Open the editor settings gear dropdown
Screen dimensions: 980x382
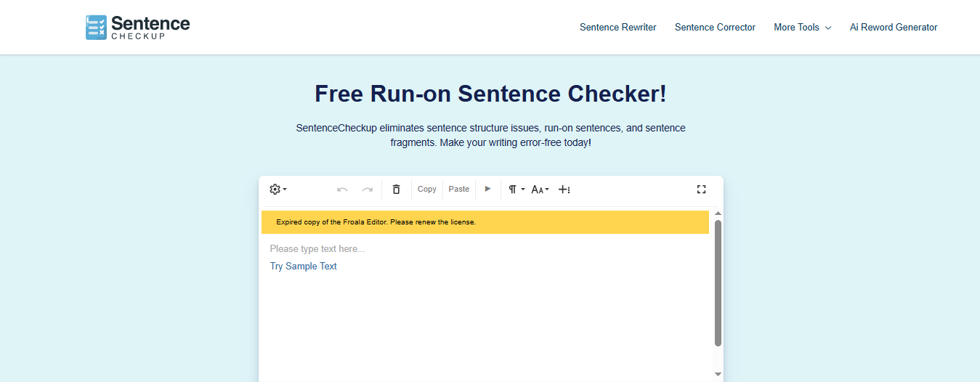tap(278, 189)
